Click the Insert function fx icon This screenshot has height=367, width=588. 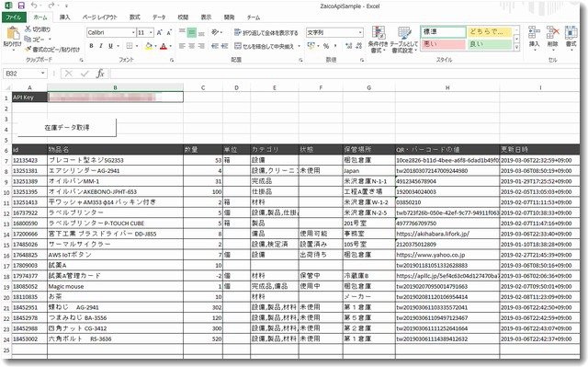click(x=100, y=74)
